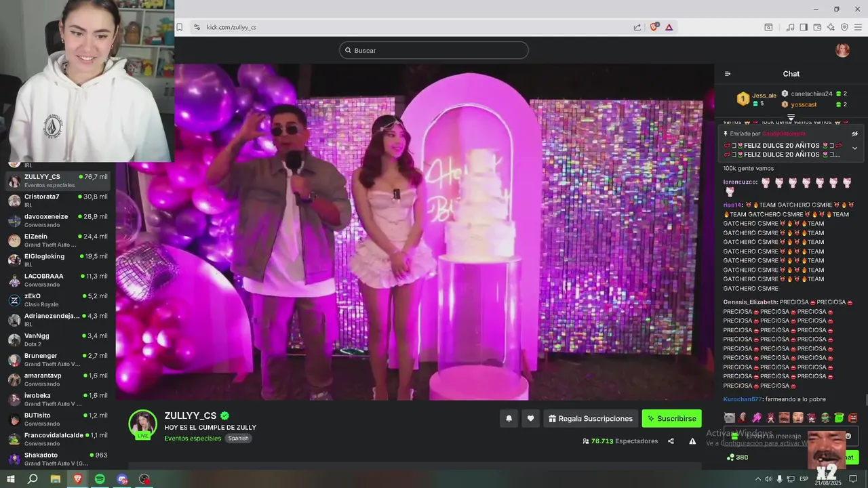Screen dimensions: 868x488
Task: Open Shakadoto channel in sidebar
Action: [58, 459]
